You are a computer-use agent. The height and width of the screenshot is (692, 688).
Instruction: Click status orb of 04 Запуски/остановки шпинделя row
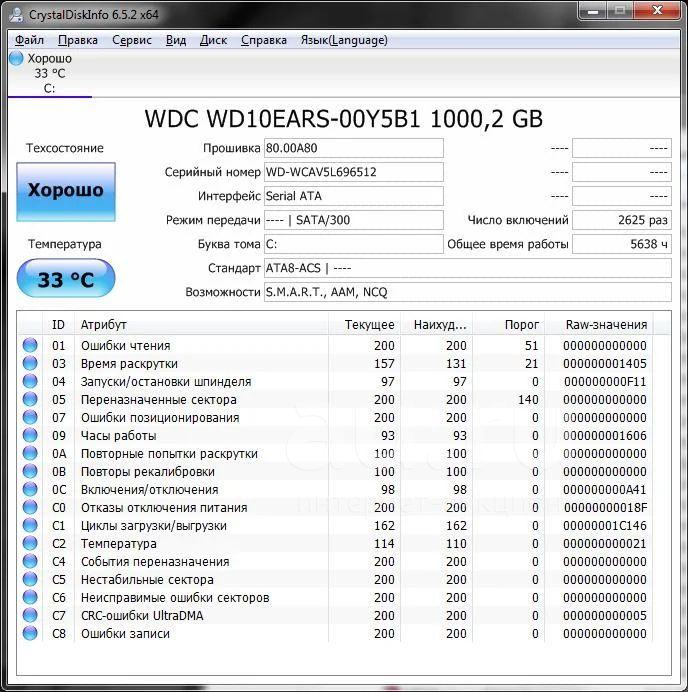30,381
